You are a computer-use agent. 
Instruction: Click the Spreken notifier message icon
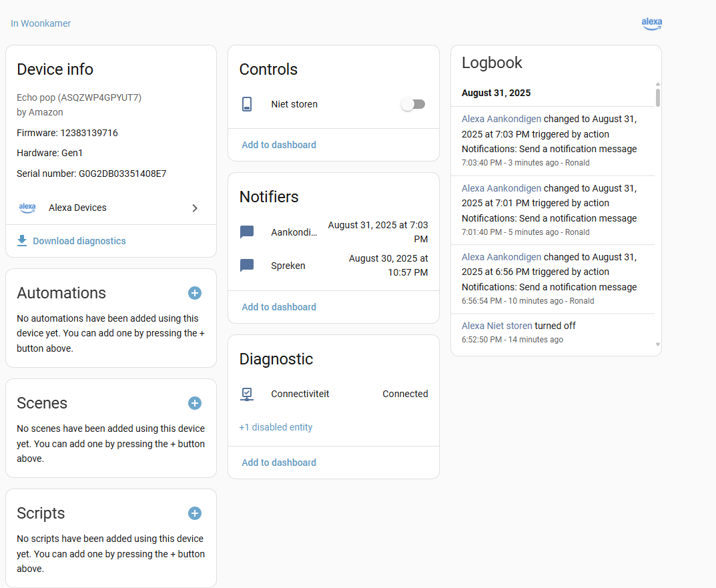(247, 266)
